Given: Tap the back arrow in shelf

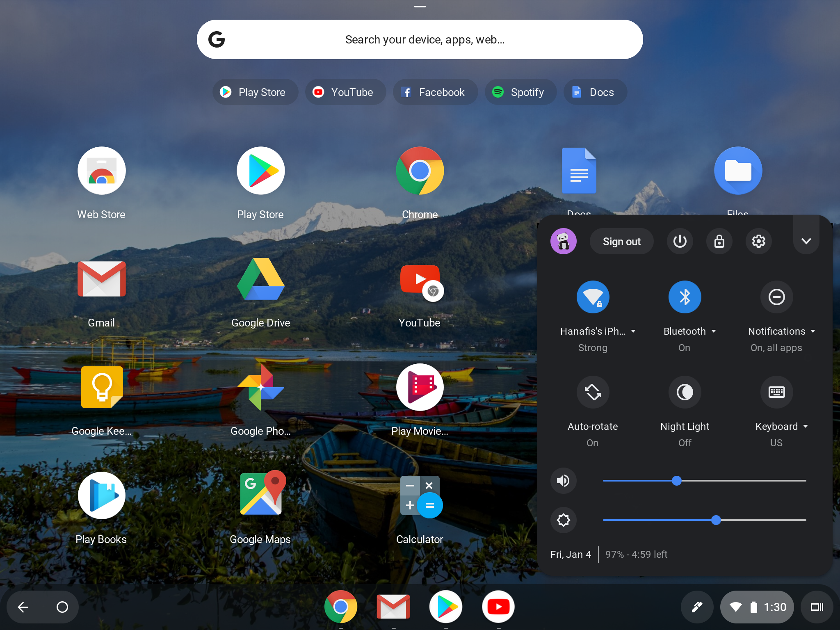Looking at the screenshot, I should coord(23,607).
